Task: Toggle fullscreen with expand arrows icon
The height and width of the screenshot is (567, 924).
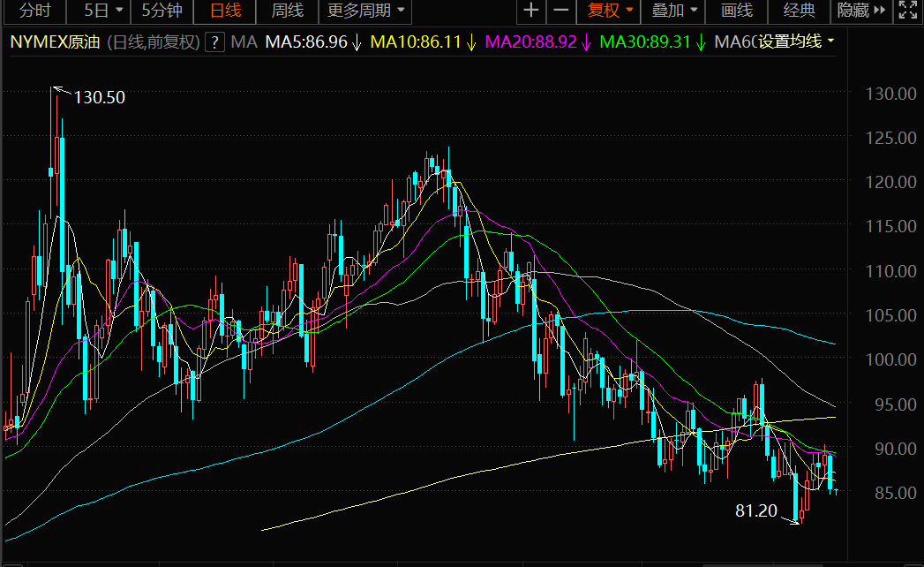Action: pyautogui.click(x=908, y=11)
